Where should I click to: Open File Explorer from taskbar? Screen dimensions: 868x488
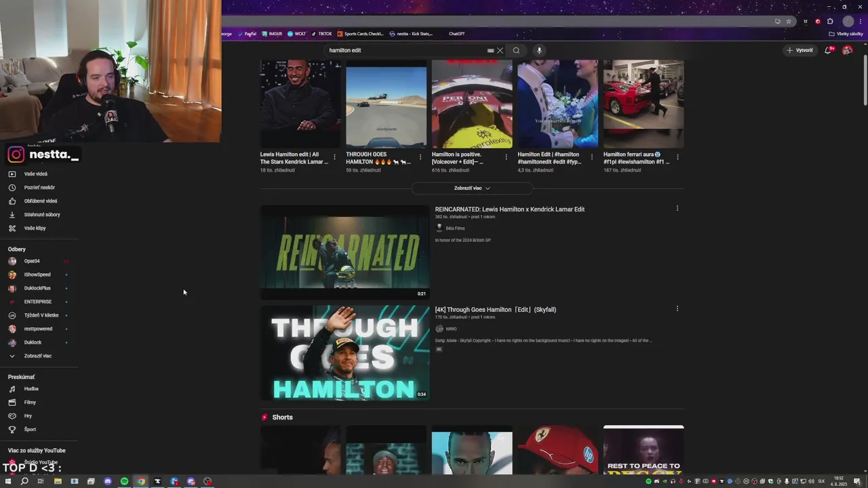pos(58,481)
